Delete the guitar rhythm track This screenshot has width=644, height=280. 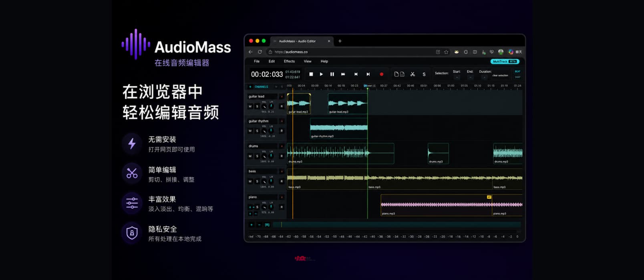pos(282,121)
